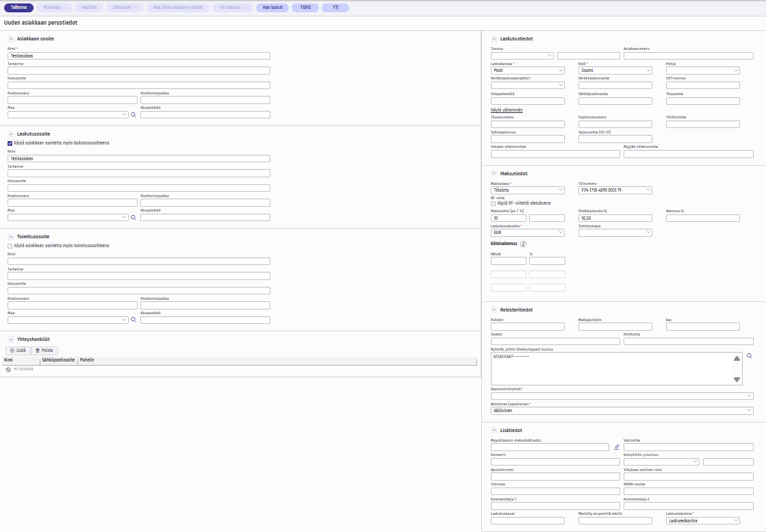Open the Laskukanava dropdown showing Posti
Viewport: 766px width, 532px height.
click(x=527, y=70)
